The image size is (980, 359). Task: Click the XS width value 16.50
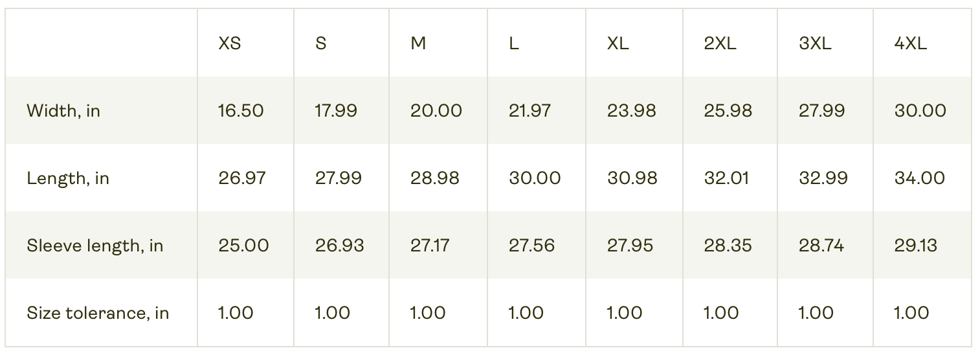pyautogui.click(x=241, y=111)
